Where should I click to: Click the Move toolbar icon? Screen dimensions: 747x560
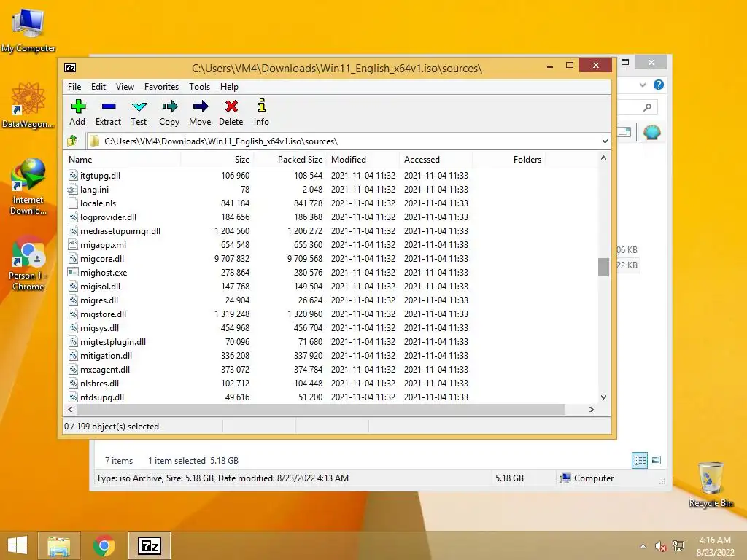tap(201, 106)
